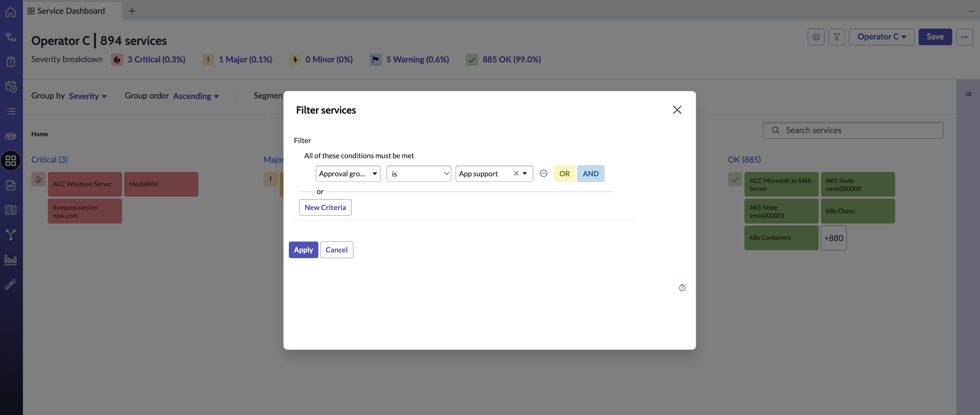Image resolution: width=980 pixels, height=415 pixels.
Task: Click the Major exclamation severity icon
Action: (x=208, y=60)
